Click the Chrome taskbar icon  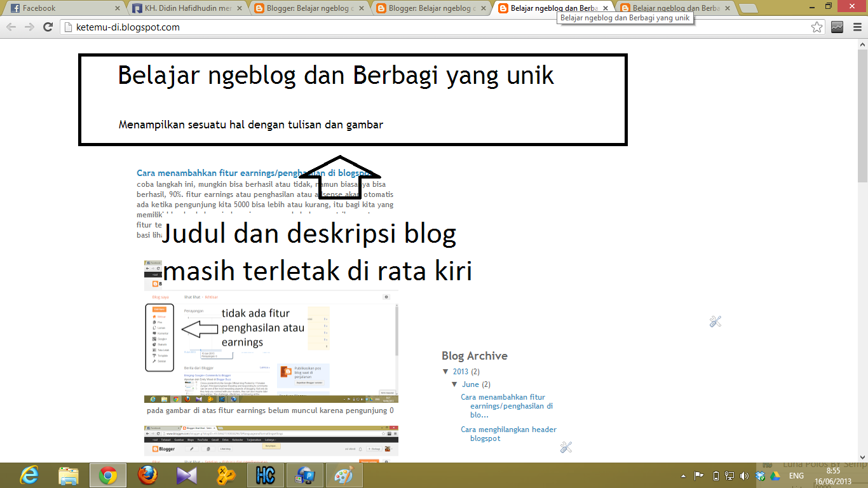(x=107, y=475)
